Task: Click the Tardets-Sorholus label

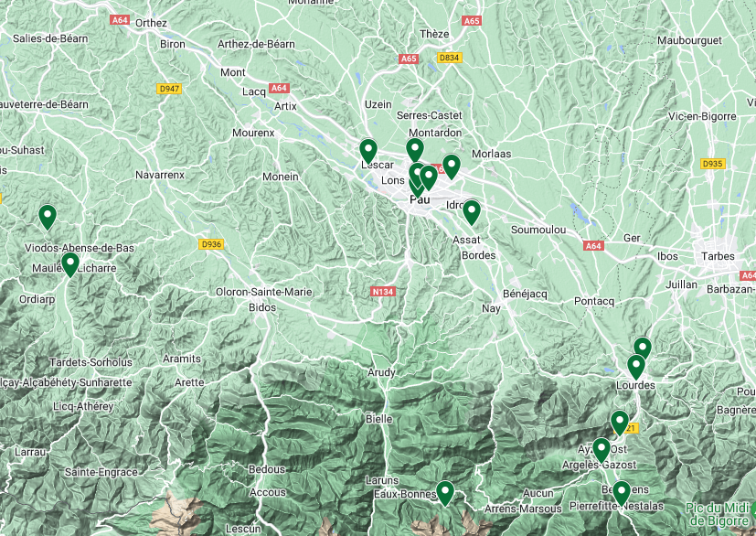Action: coord(91,362)
